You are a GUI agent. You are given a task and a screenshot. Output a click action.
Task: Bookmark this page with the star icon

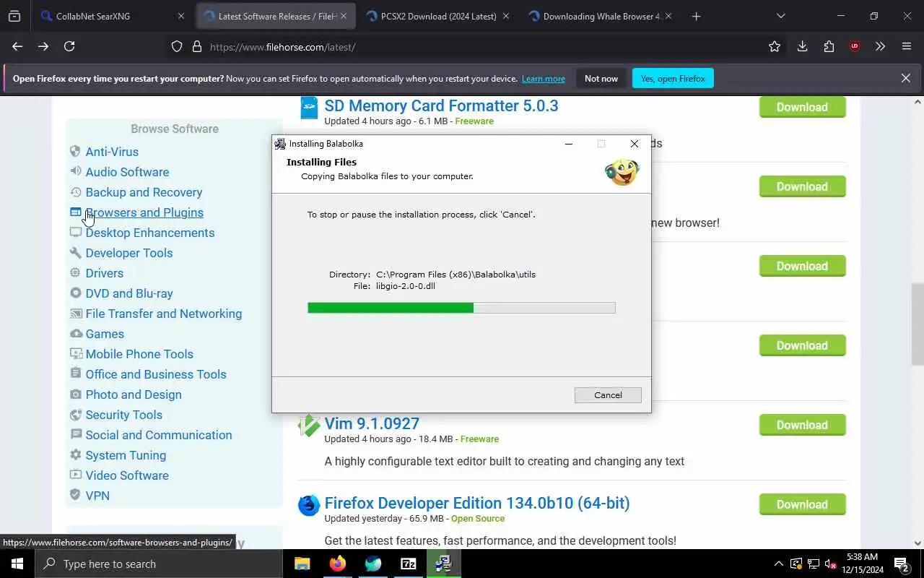(775, 46)
